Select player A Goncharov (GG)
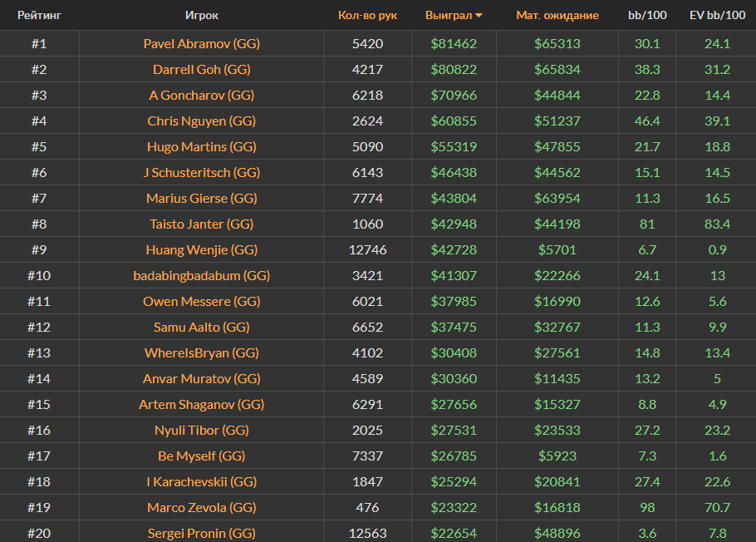756x542 pixels. [201, 95]
